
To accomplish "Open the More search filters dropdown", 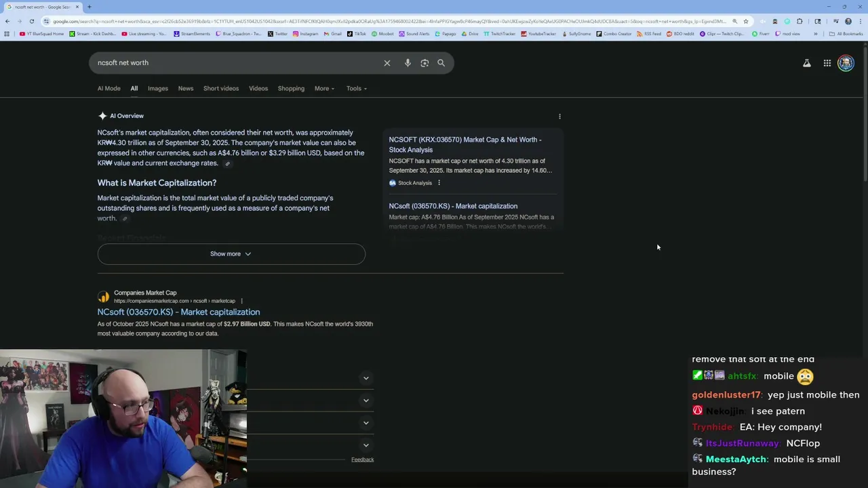I will point(324,89).
